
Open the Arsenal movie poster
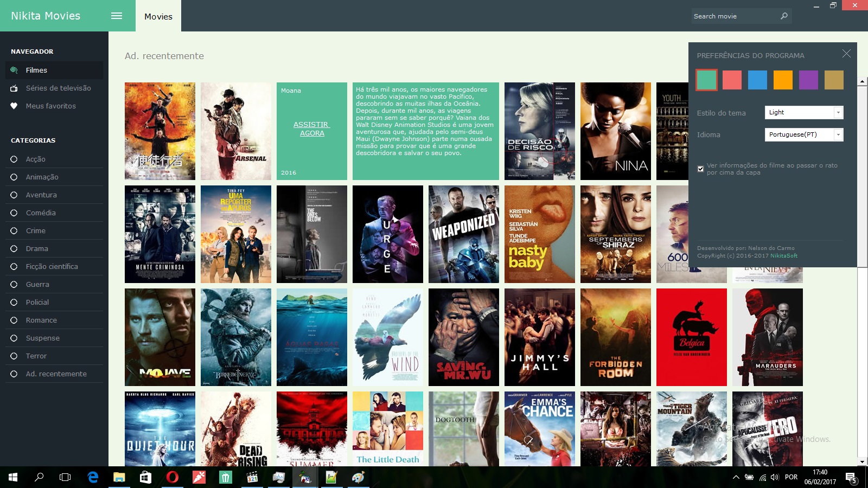(236, 131)
